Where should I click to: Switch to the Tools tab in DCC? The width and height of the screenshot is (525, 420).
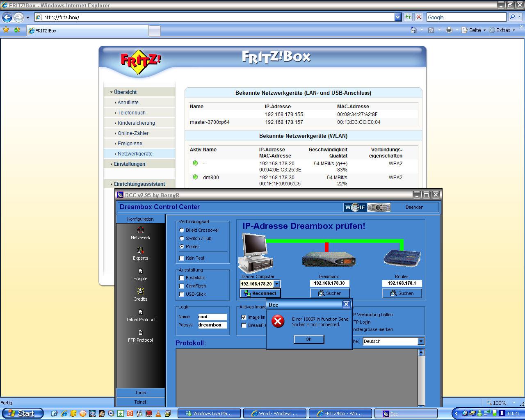coord(140,393)
